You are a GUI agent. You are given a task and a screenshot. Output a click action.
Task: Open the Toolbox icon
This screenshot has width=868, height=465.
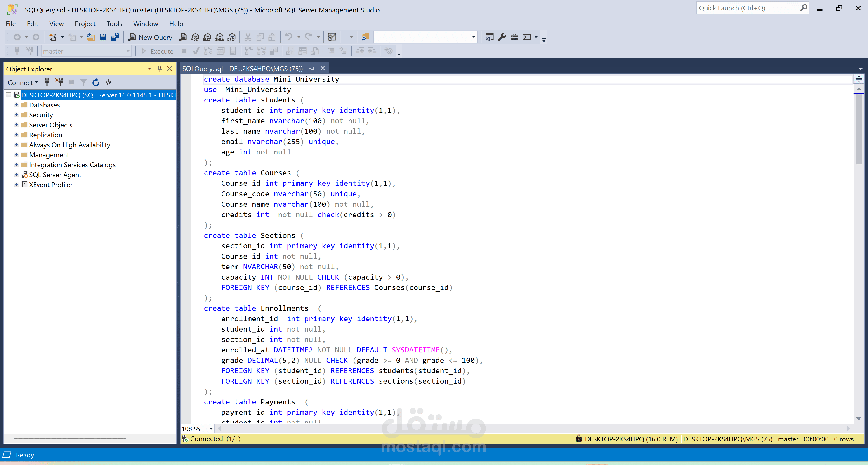click(514, 37)
